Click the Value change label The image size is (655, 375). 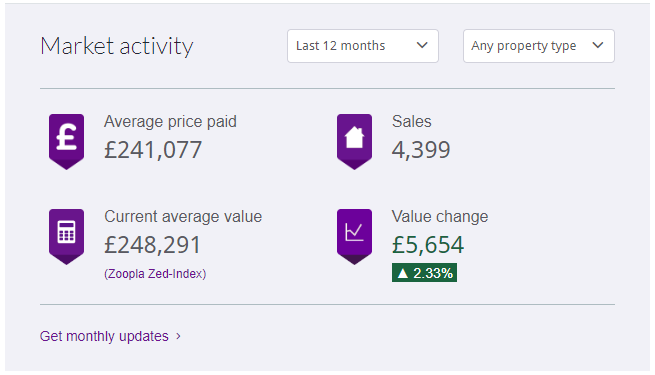click(x=440, y=217)
